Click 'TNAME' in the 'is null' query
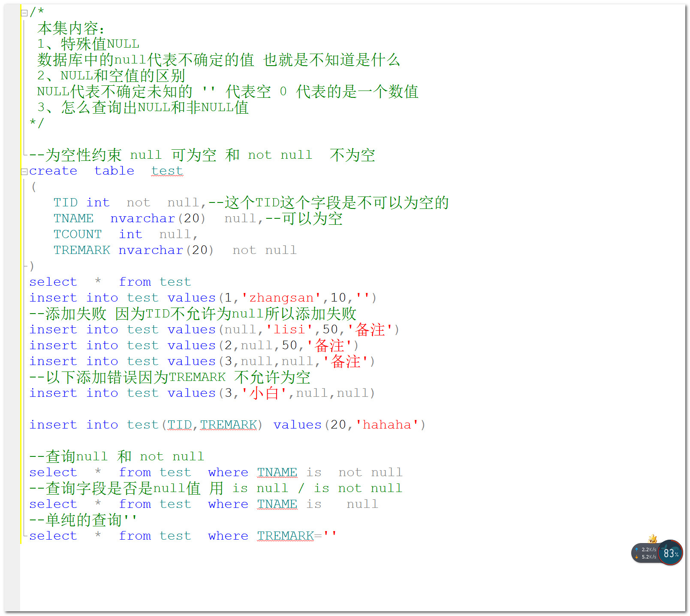This screenshot has height=616, width=690. [277, 504]
